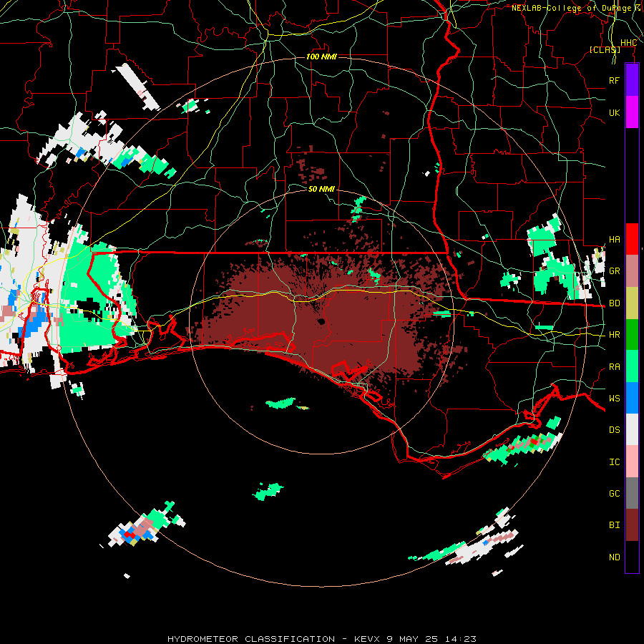Click the 100 NMI range ring label
Screen dimensions: 644x644
point(321,57)
